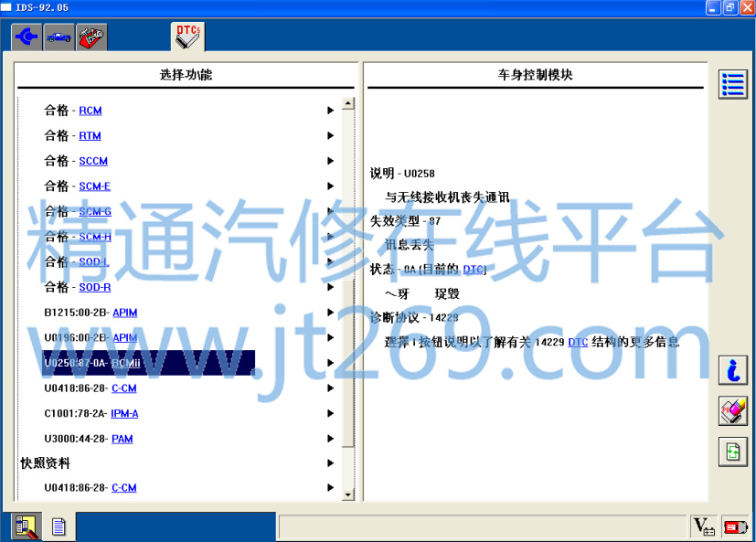Open the SCCM module link
This screenshot has height=542, width=756.
coord(93,161)
